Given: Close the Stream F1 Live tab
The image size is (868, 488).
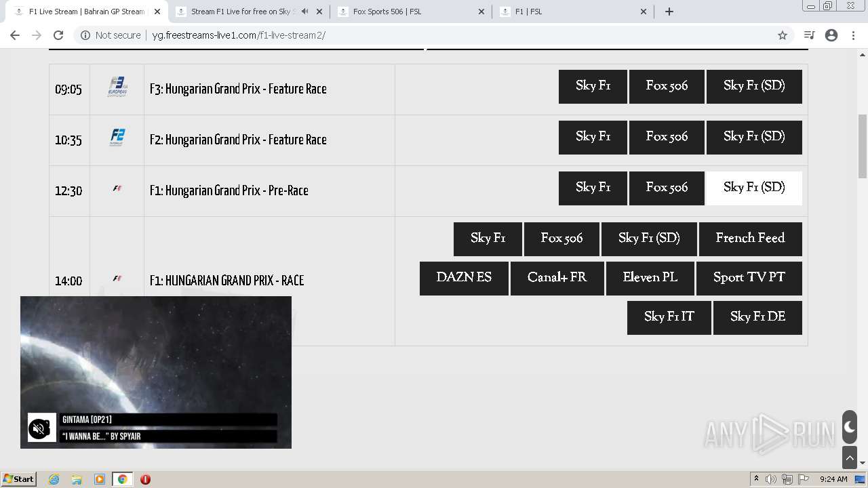Looking at the screenshot, I should (319, 12).
